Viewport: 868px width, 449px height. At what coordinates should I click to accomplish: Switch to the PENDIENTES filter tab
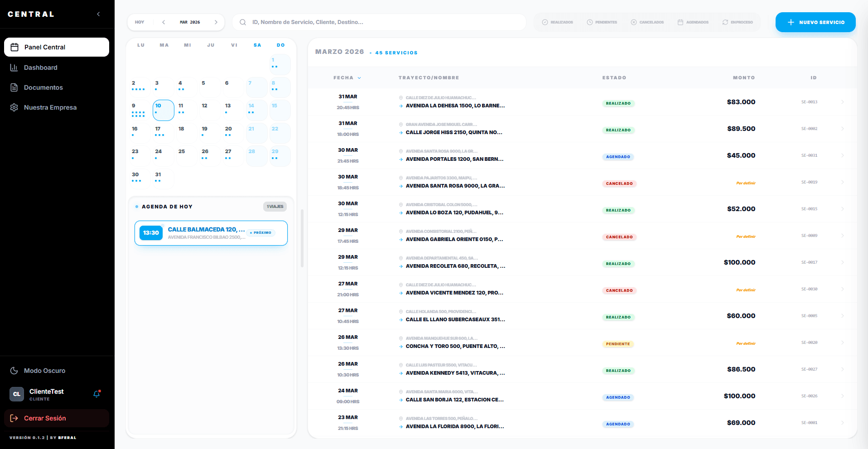click(602, 22)
